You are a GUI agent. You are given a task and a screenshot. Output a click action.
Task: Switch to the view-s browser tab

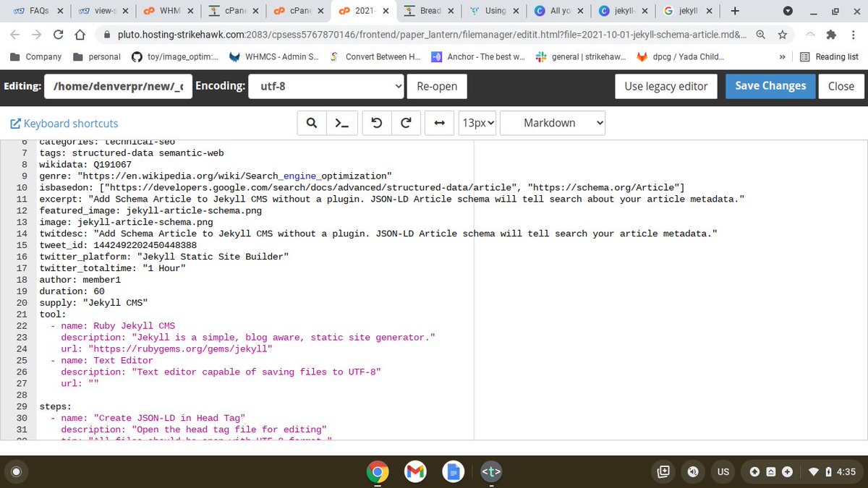point(104,11)
